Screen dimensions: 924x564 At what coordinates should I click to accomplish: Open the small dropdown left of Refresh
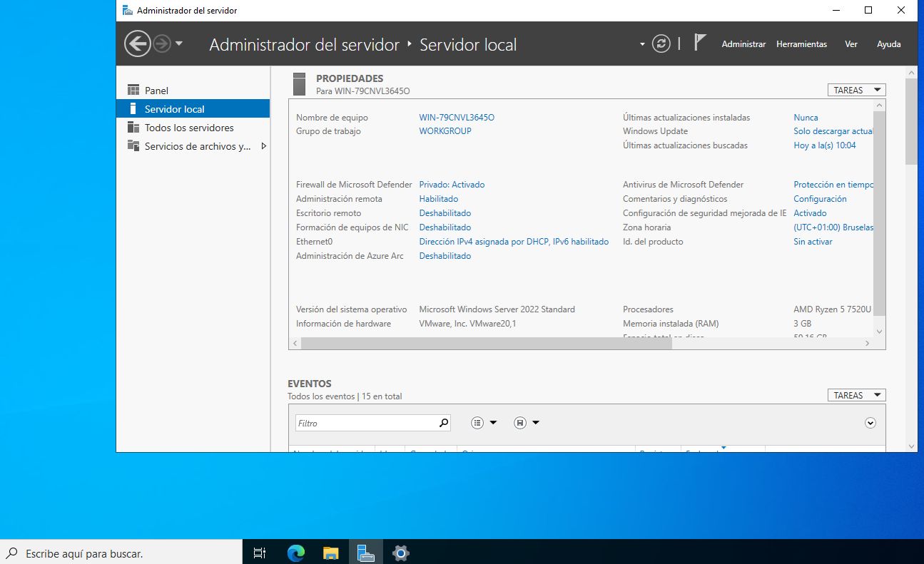[642, 44]
